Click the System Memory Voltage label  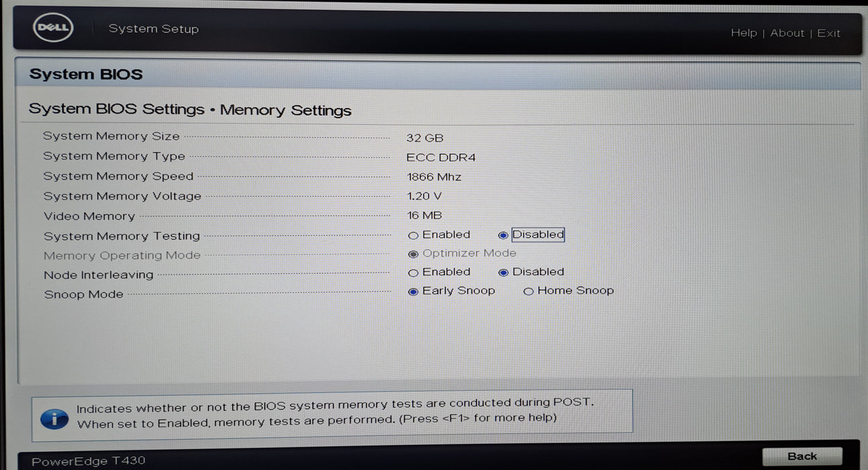point(122,197)
